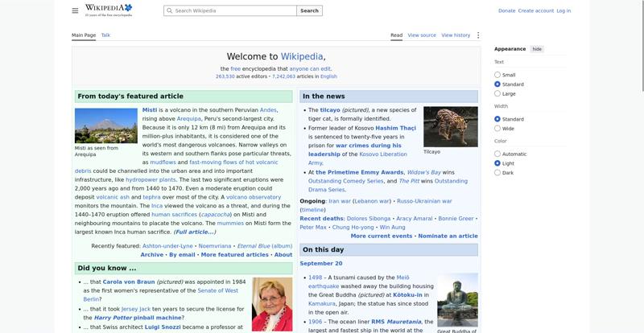Click the 'Full article...' link
Screen dimensions: 644x333
click(195, 232)
